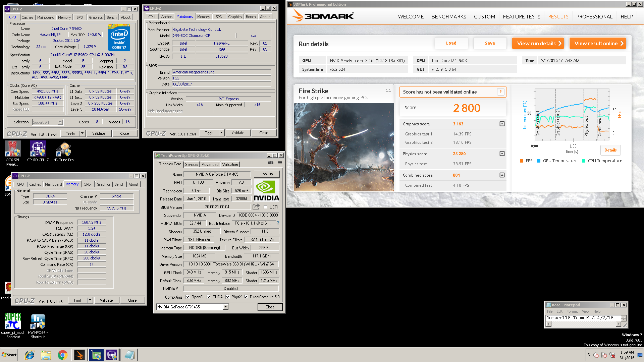Open the FEATURE TESTS tab in 3DMark

pyautogui.click(x=522, y=16)
